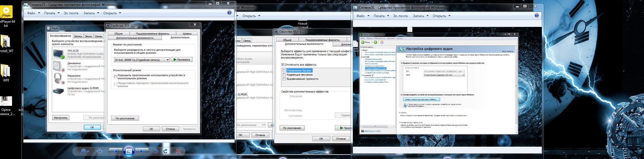
Task: Click the fit-to-window actual size icon
Action: point(99,151)
